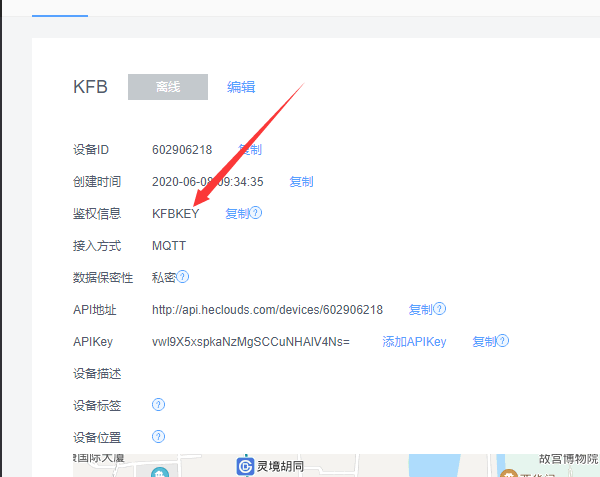Click the 灵境胡同 label on the map
This screenshot has width=600, height=477.
tap(280, 466)
